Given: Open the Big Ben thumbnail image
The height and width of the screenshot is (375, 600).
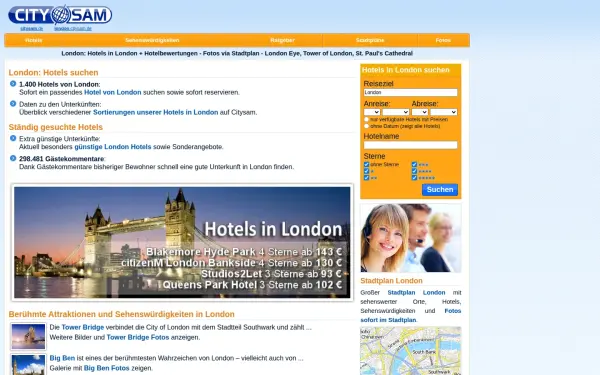Looking at the screenshot, I should (28, 365).
